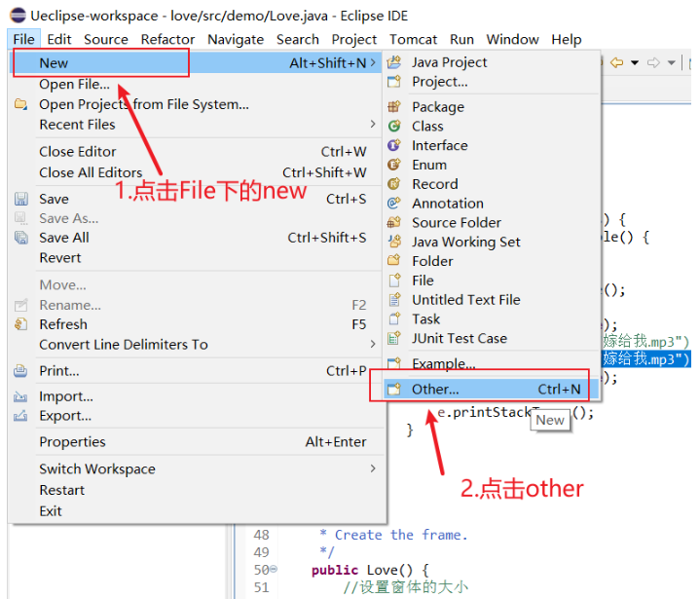Click 'Other...' label in the submenu
The width and height of the screenshot is (700, 599).
[x=435, y=389]
